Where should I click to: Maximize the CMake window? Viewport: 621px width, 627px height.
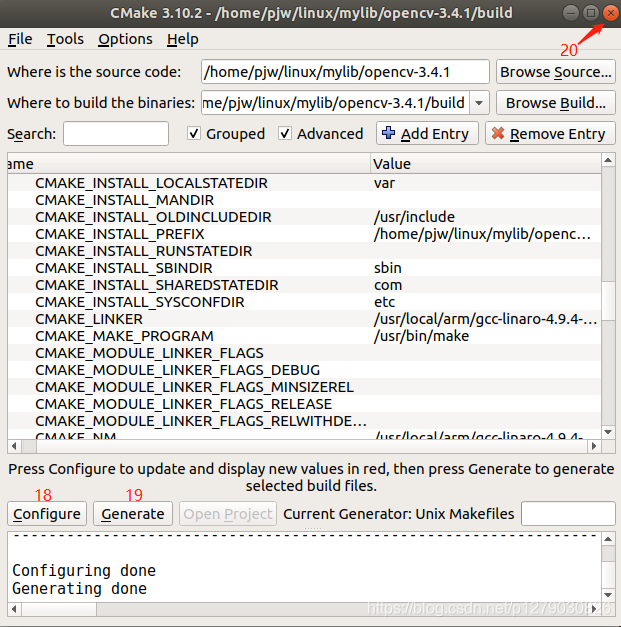[591, 13]
